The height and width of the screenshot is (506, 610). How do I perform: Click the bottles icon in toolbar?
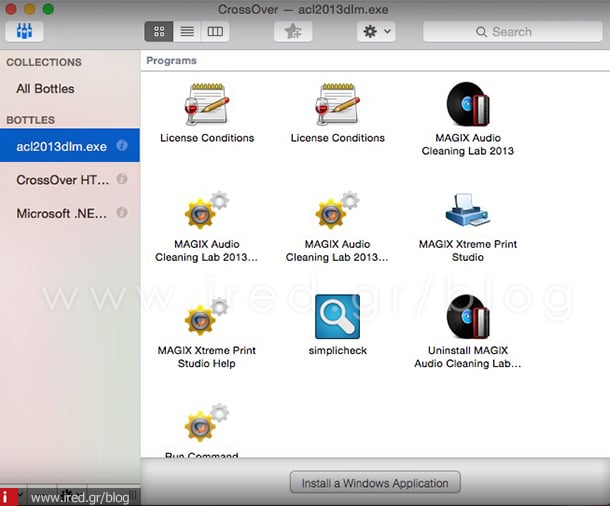(24, 31)
